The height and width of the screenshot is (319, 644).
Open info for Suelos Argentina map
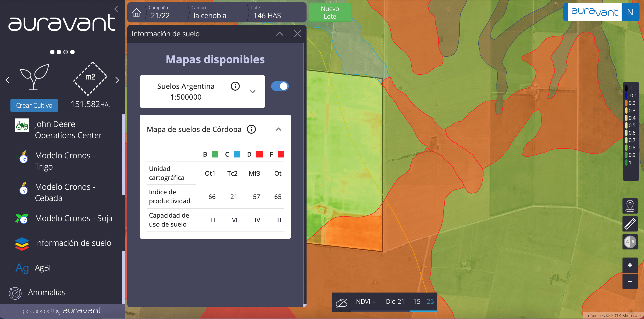pos(235,86)
